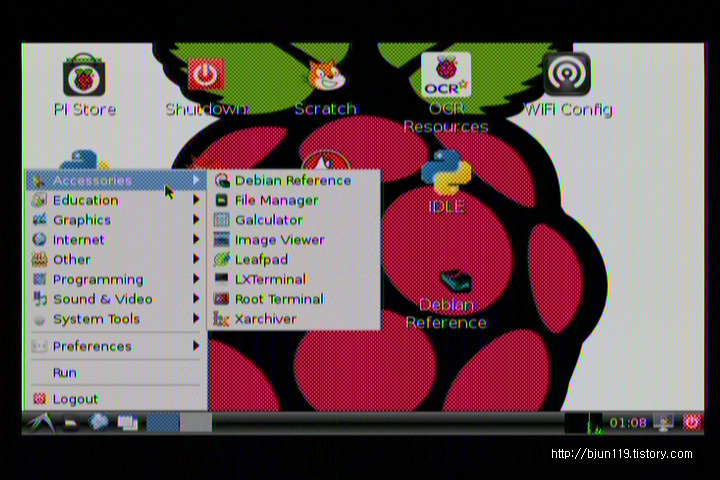Click the LXDE start menu button
Image resolution: width=720 pixels, height=480 pixels.
click(40, 422)
